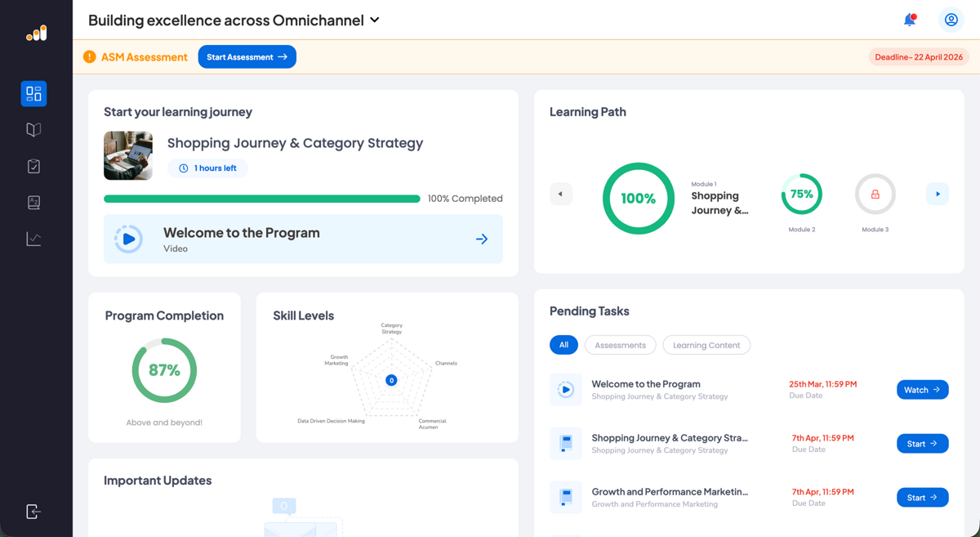Expand the program title dropdown chevron

375,20
